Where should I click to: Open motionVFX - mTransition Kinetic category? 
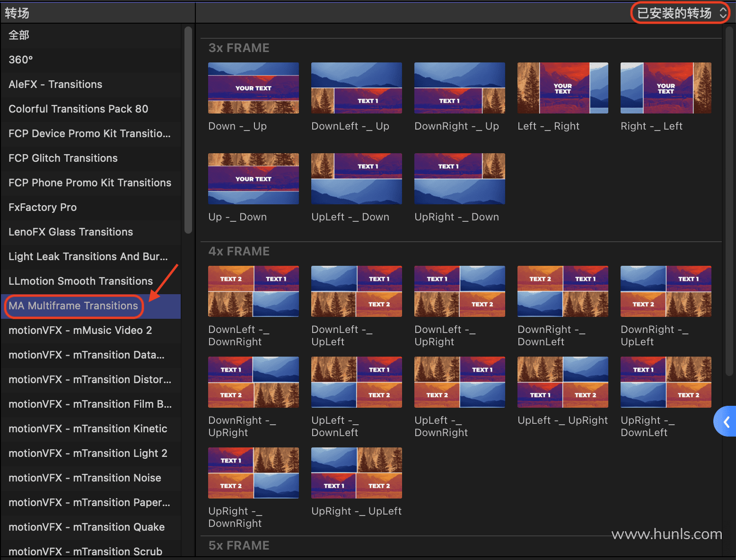pyautogui.click(x=88, y=429)
